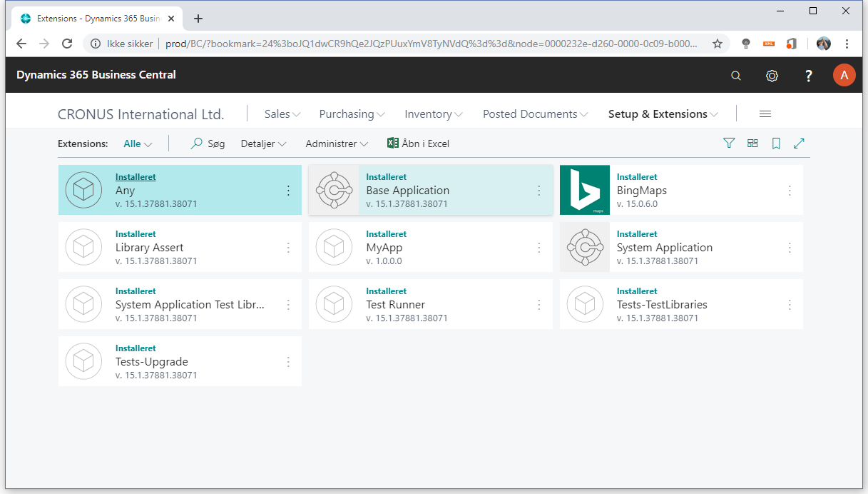Open the Alle view dropdown
The width and height of the screenshot is (868, 494).
[x=138, y=143]
